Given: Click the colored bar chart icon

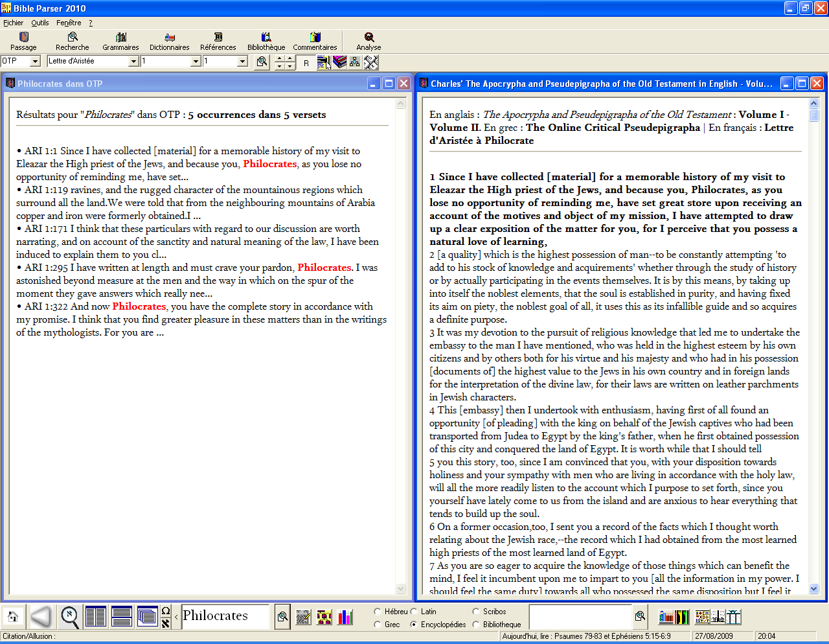Looking at the screenshot, I should tap(346, 617).
